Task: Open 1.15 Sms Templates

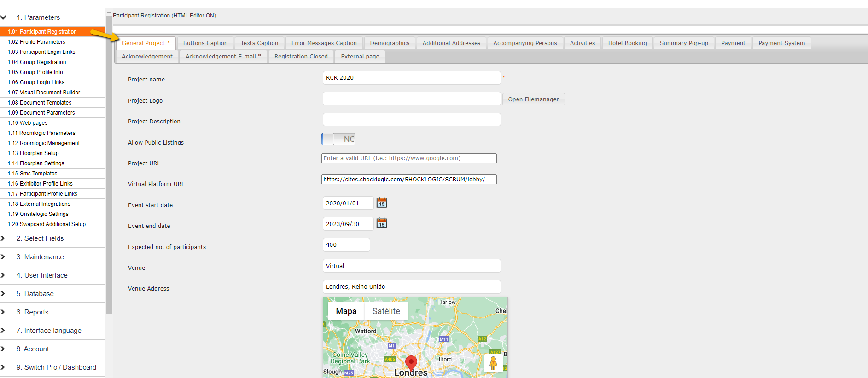Action: (52, 174)
